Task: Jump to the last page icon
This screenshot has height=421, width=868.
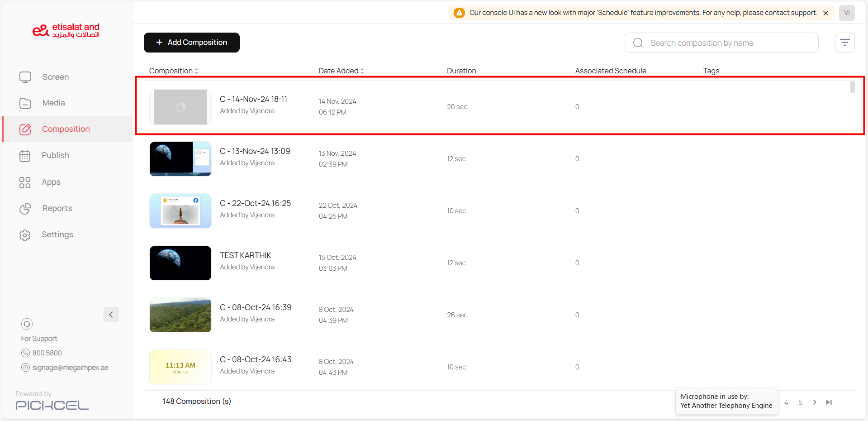Action: point(829,402)
